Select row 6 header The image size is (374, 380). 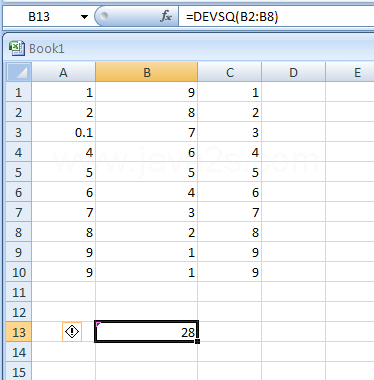[19, 192]
